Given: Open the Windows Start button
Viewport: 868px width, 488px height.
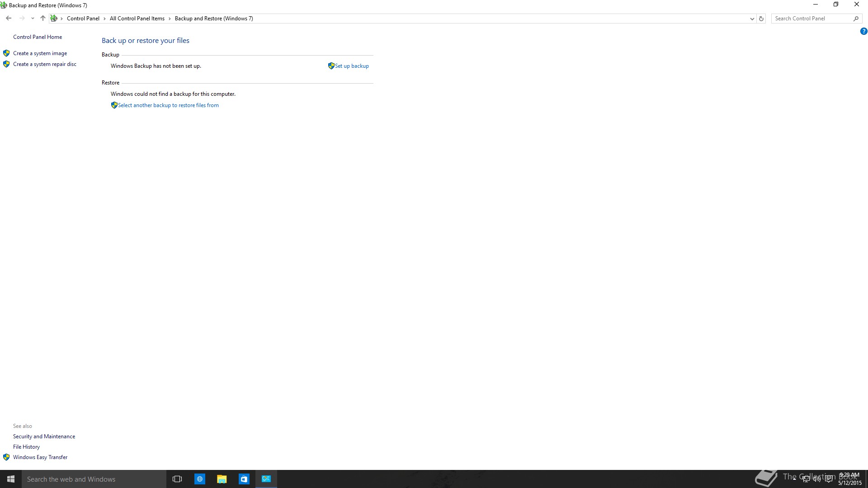Looking at the screenshot, I should tap(11, 479).
